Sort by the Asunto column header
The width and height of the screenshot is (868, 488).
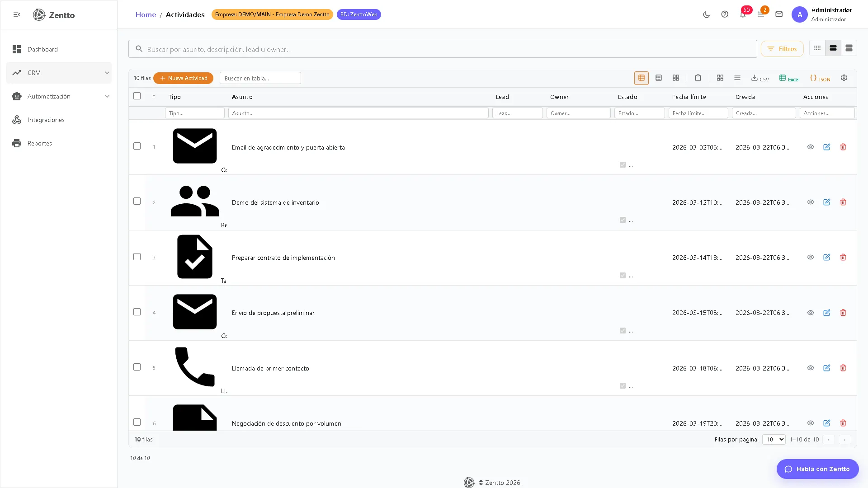click(x=242, y=97)
